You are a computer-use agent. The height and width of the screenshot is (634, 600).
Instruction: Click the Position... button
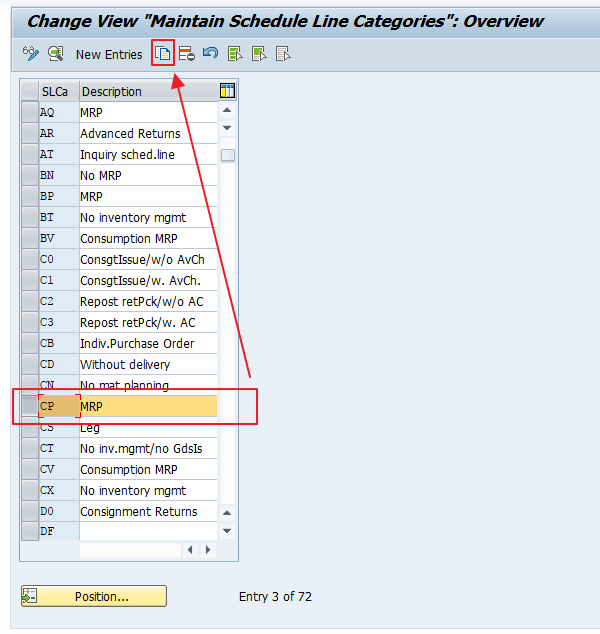(94, 596)
